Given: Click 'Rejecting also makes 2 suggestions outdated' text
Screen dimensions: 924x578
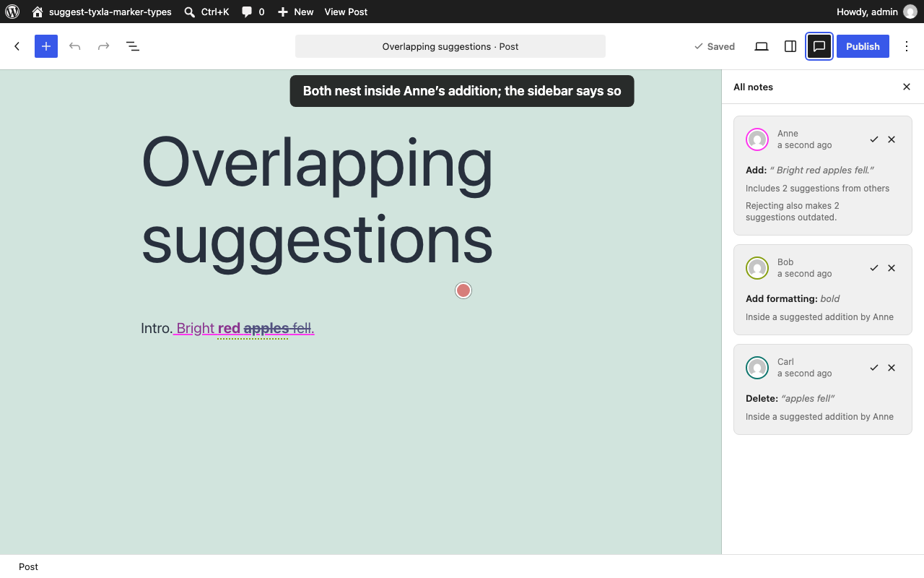Looking at the screenshot, I should pyautogui.click(x=793, y=212).
